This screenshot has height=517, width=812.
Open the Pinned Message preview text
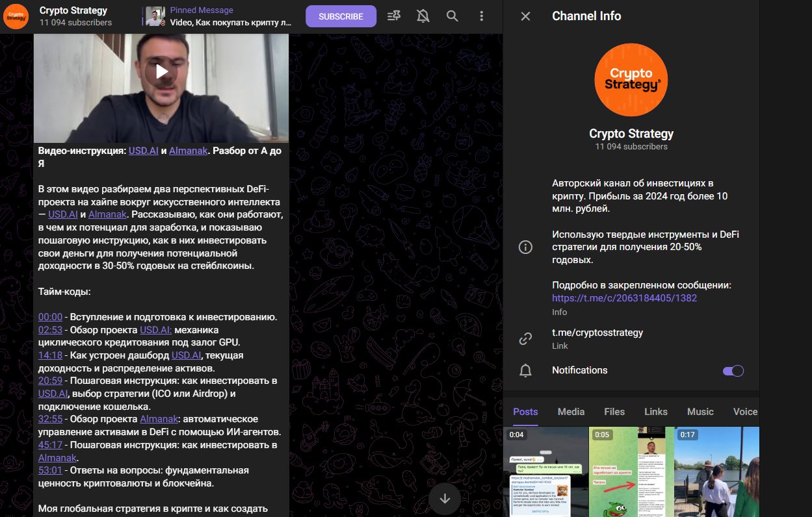[231, 16]
